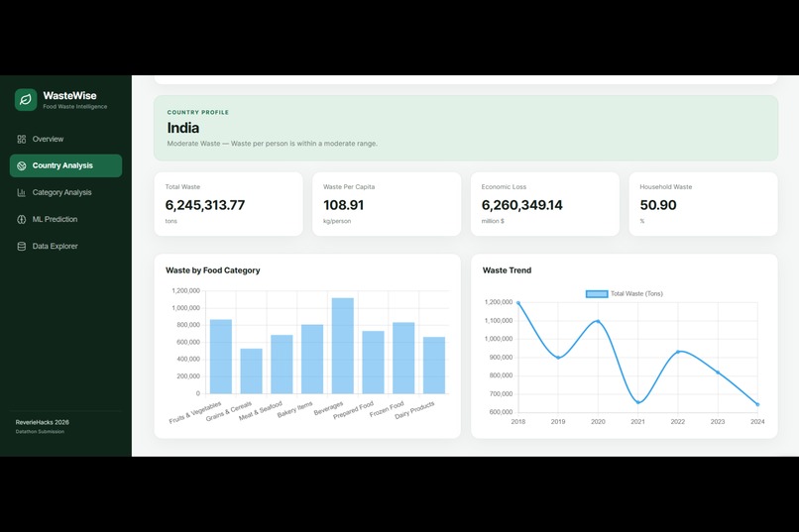Click the Food Waste Intelligence subtitle
Viewport: 799px width, 532px height.
point(75,106)
